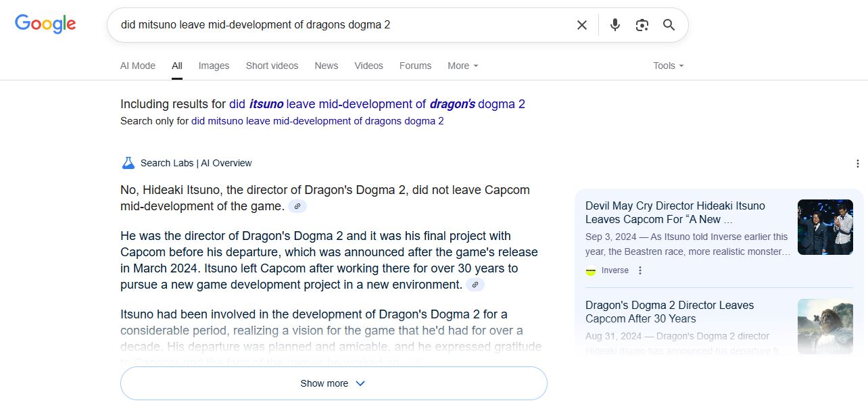Select the All results tab
This screenshot has height=409, width=868.
pyautogui.click(x=177, y=66)
